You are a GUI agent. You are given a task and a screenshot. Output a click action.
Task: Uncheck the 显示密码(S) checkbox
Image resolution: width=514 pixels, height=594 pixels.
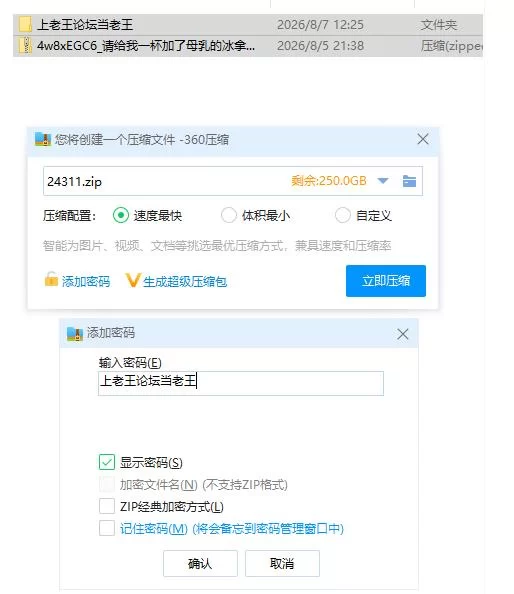(107, 462)
